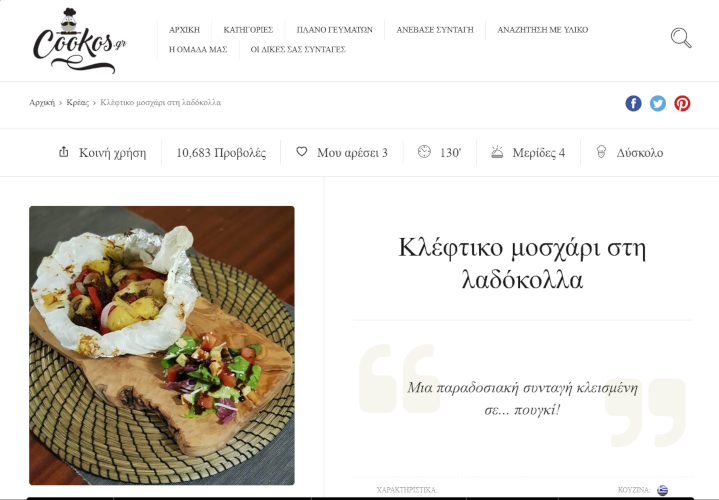Screen dimensions: 719x500
Task: Share recipe on Facebook icon
Action: [x=633, y=103]
